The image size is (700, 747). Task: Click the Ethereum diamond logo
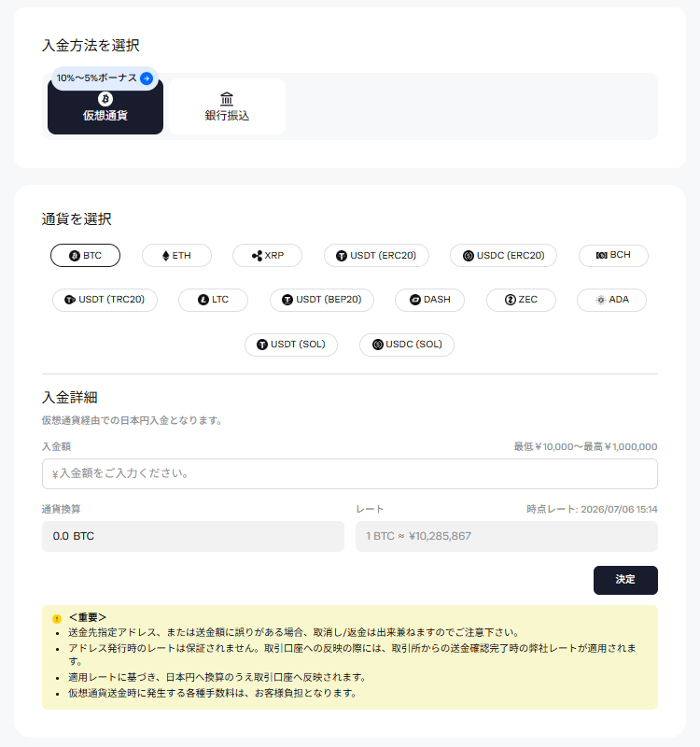coord(166,256)
